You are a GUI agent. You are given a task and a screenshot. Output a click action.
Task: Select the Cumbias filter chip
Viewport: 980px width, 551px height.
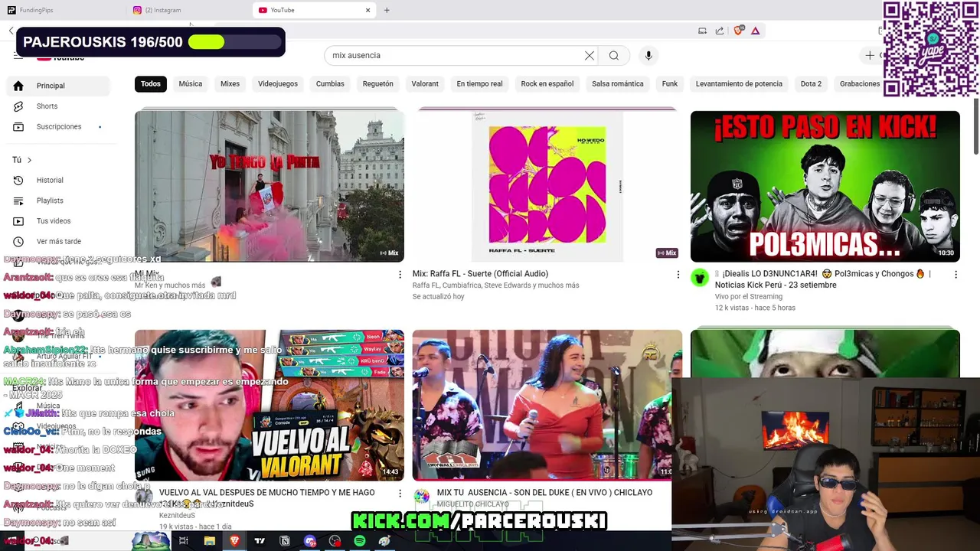click(330, 83)
